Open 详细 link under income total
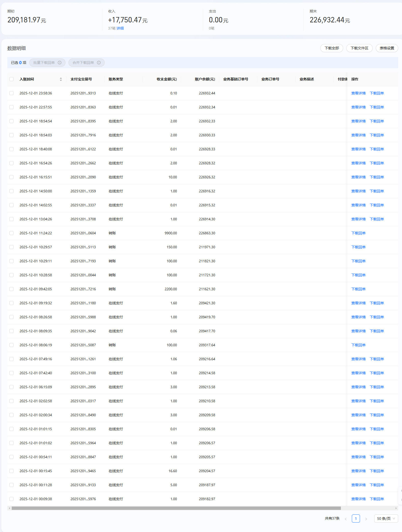402x532 pixels. 120,28
